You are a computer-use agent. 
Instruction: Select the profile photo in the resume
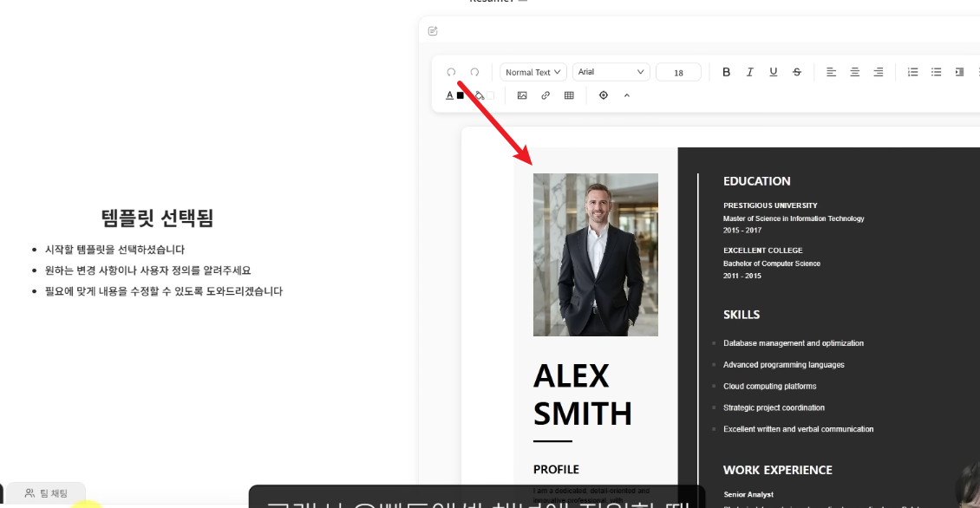point(596,255)
